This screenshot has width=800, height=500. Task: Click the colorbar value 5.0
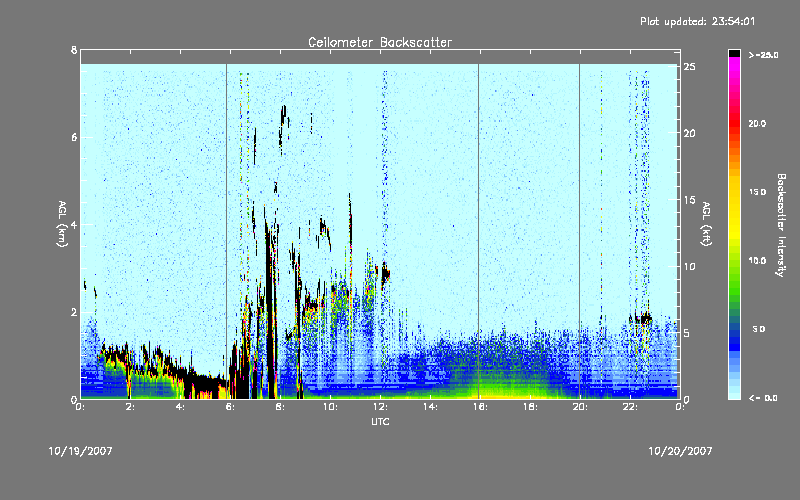pyautogui.click(x=759, y=329)
